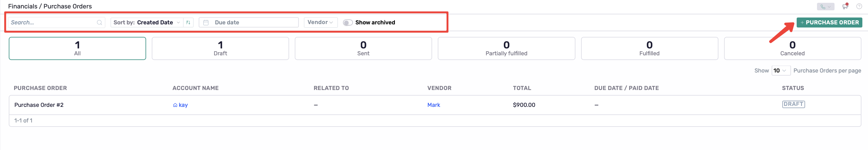Select the Fulfilled status tab
Viewport: 868px width, 150px height.
coord(649,48)
